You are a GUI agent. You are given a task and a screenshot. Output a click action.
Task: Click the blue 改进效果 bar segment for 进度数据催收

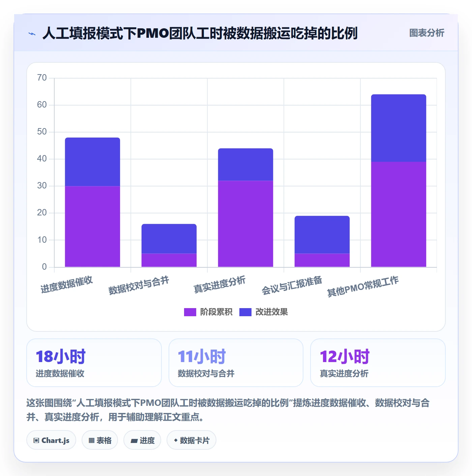[92, 162]
